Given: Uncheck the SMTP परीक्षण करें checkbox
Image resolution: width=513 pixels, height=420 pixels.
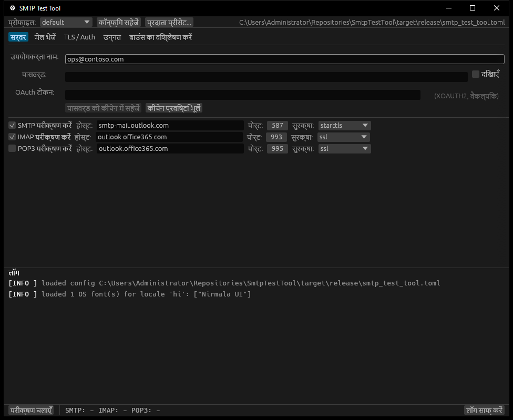Looking at the screenshot, I should click(12, 125).
